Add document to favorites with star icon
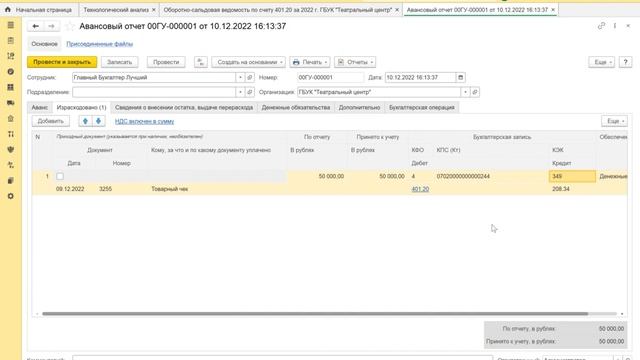This screenshot has width=640, height=360. click(x=70, y=26)
